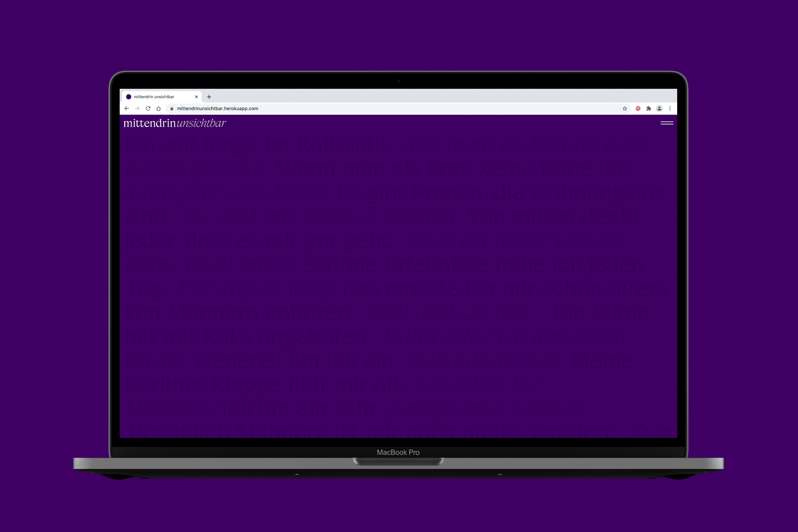The image size is (798, 532).
Task: Open the Chrome profile avatar
Action: 659,109
